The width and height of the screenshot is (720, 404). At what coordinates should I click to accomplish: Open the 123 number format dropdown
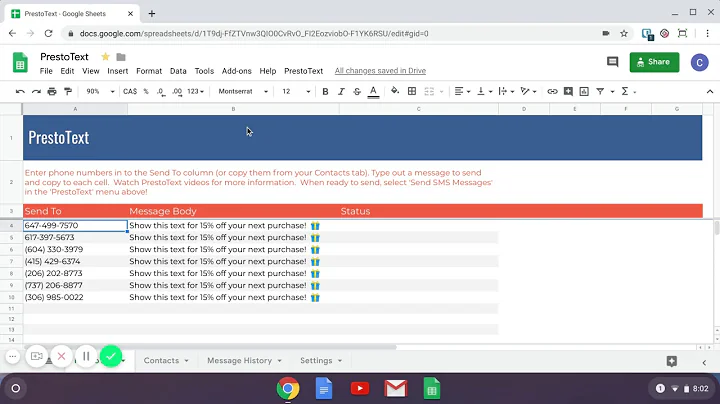pos(196,91)
